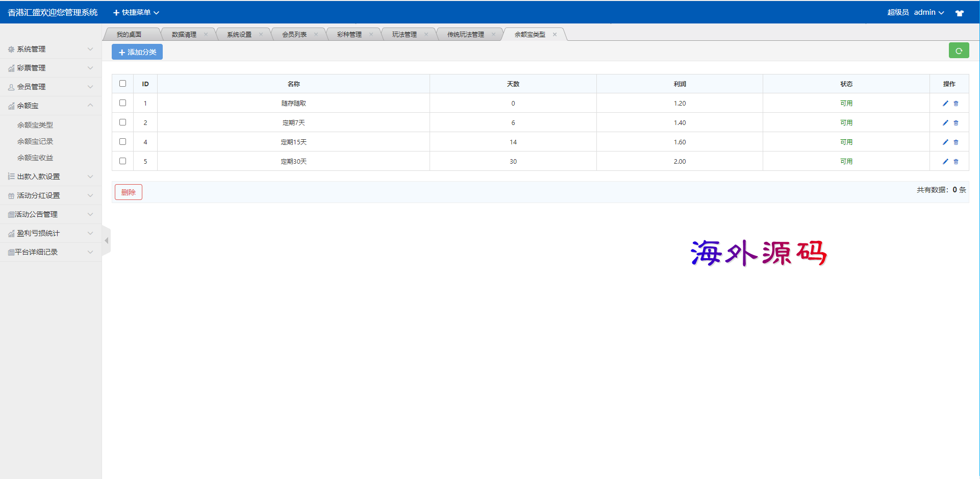This screenshot has height=479, width=980.
Task: Click the 利润 column header
Action: pyautogui.click(x=680, y=84)
